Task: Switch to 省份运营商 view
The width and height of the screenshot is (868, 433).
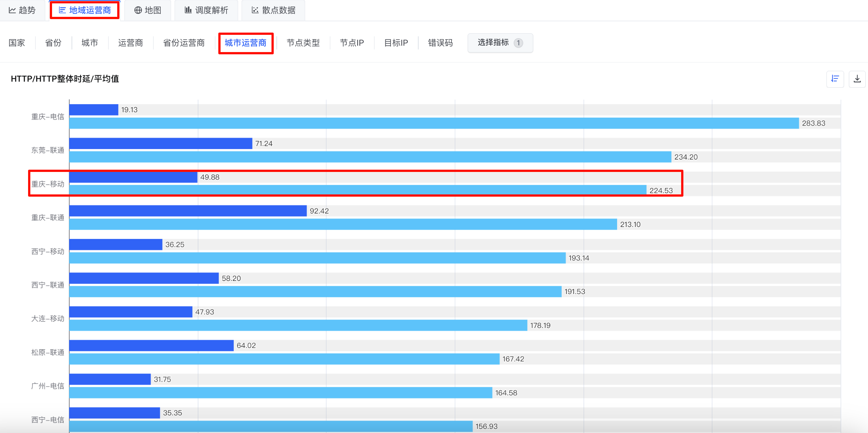Action: 184,43
